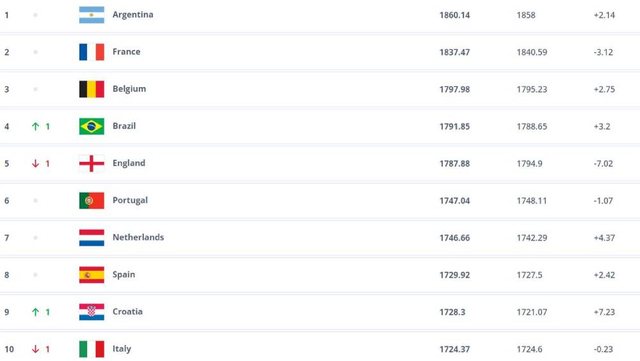This screenshot has width=640, height=361.
Task: Select the Italy flag icon
Action: 91,349
